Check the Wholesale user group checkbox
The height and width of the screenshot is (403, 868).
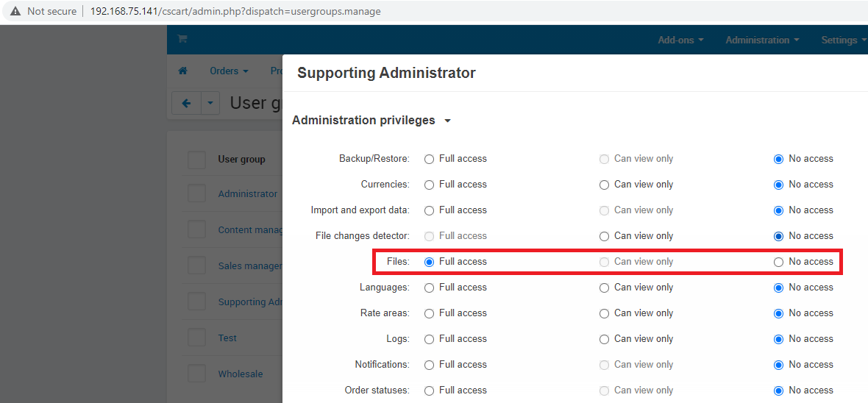pyautogui.click(x=196, y=374)
